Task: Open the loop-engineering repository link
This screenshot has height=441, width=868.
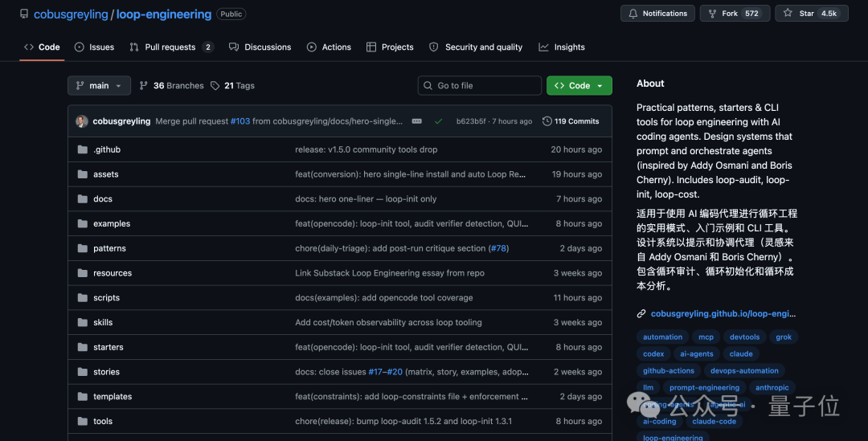Action: 164,14
